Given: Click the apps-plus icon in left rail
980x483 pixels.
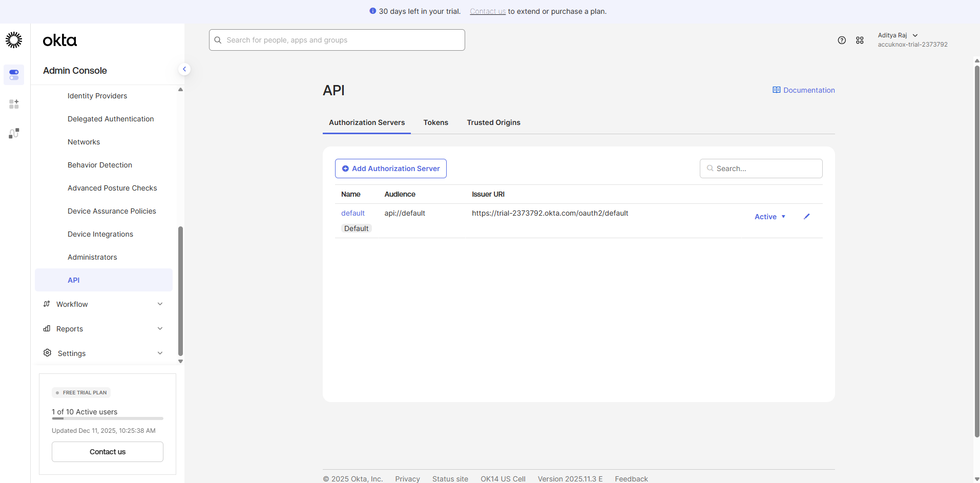Looking at the screenshot, I should click(14, 104).
